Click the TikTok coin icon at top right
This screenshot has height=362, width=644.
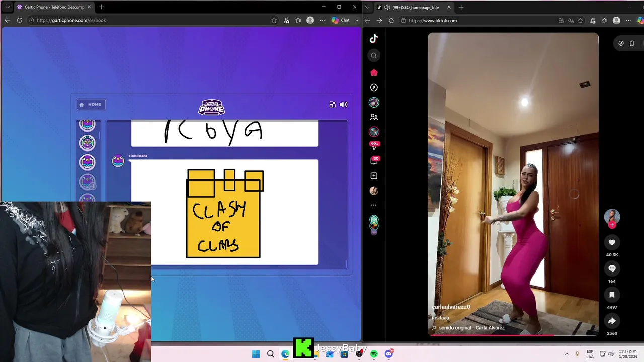coord(621,43)
